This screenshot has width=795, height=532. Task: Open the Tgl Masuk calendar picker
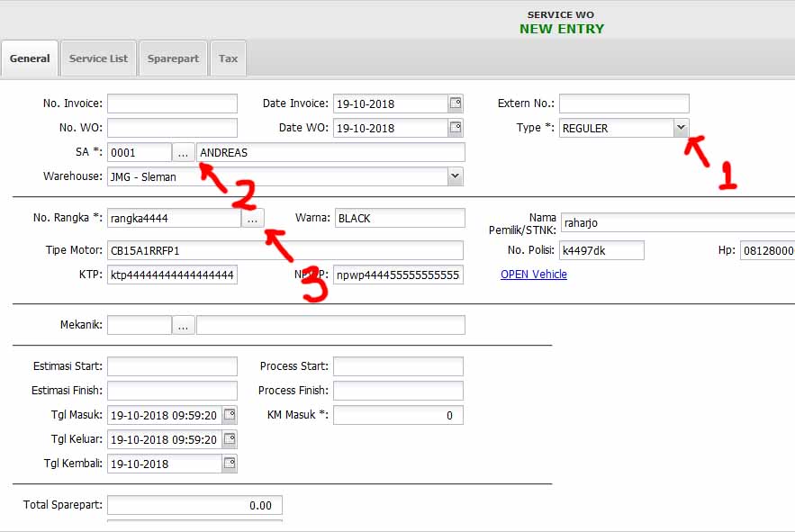230,415
